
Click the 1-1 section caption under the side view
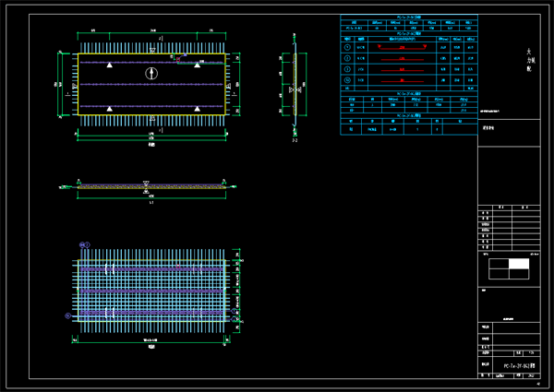[x=151, y=203]
